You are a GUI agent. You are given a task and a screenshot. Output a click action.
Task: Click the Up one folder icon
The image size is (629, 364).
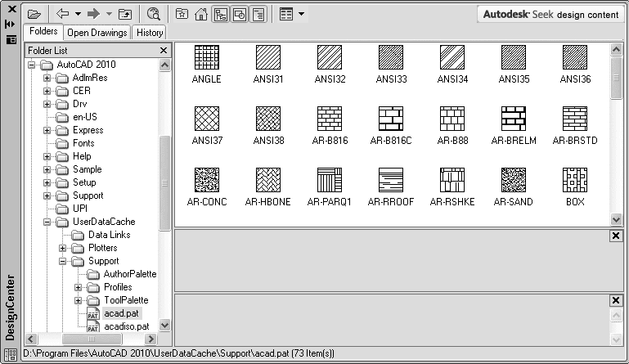125,15
